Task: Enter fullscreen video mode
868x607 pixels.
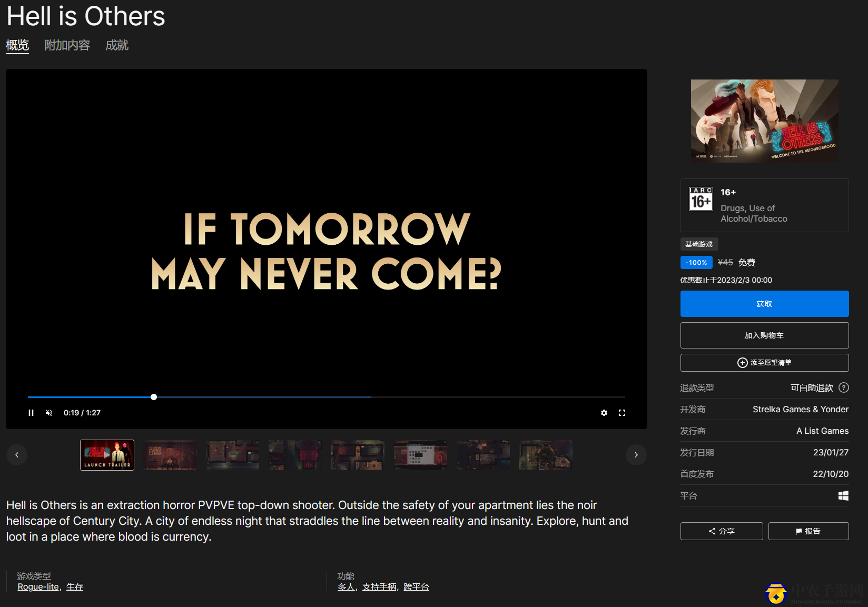Action: [x=622, y=413]
